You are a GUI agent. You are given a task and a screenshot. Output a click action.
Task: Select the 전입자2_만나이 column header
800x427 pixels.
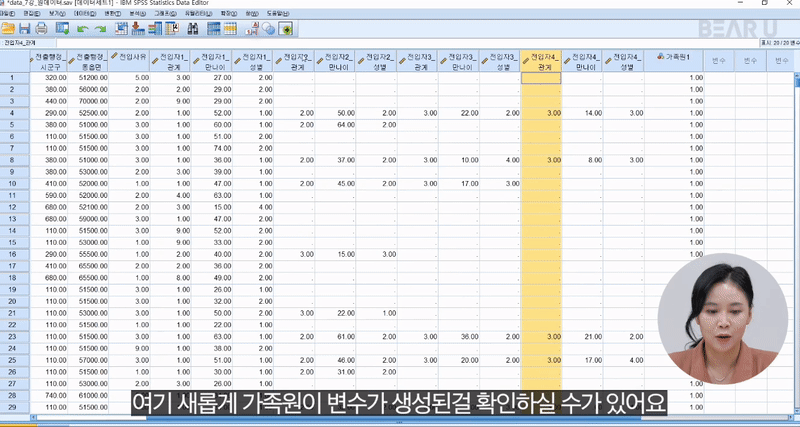(335, 61)
